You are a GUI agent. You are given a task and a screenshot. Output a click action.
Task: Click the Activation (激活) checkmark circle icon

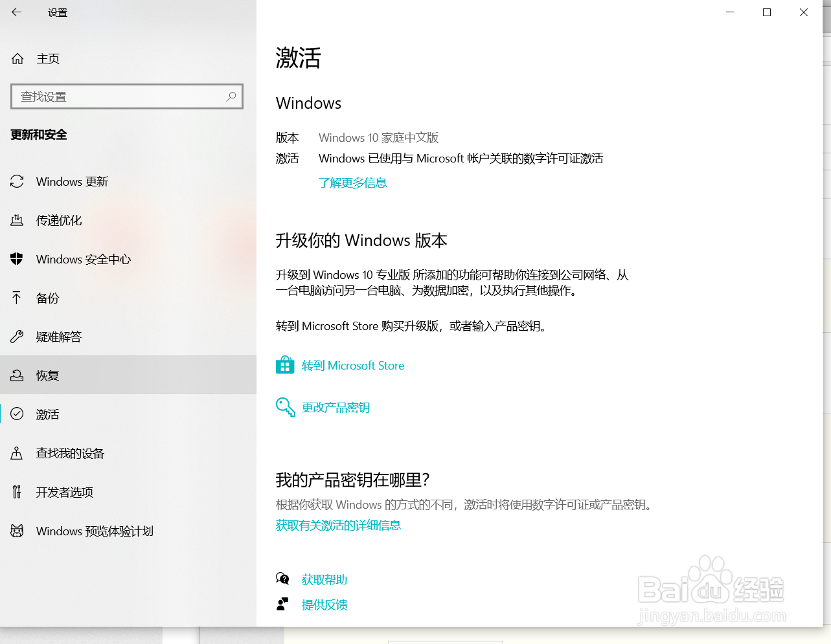point(17,414)
